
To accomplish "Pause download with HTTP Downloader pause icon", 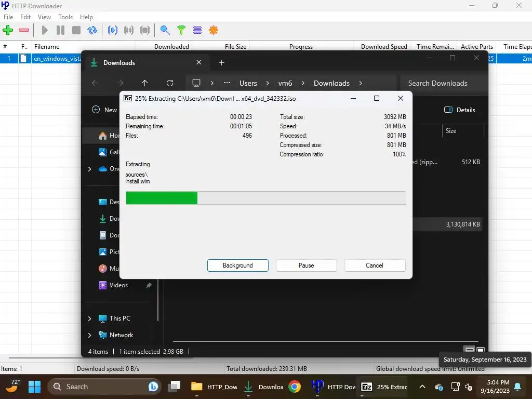I will (60, 30).
